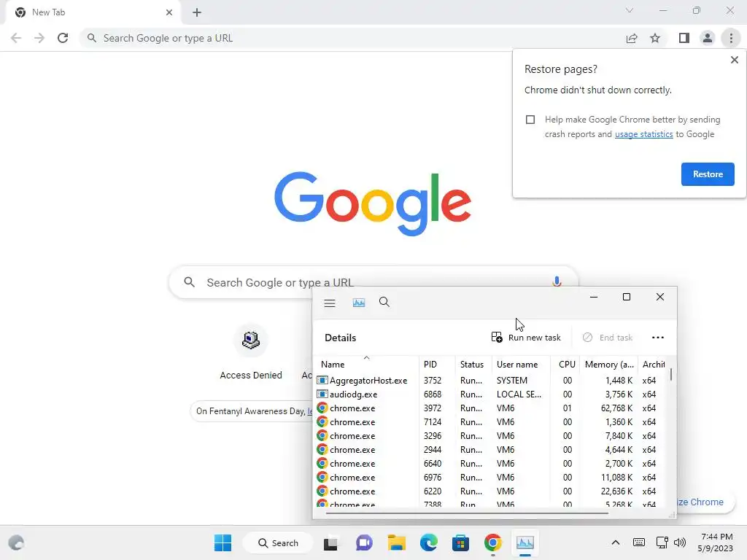Click the Task Manager horizontal scrollbar
Image resolution: width=747 pixels, height=560 pixels.
point(467,513)
